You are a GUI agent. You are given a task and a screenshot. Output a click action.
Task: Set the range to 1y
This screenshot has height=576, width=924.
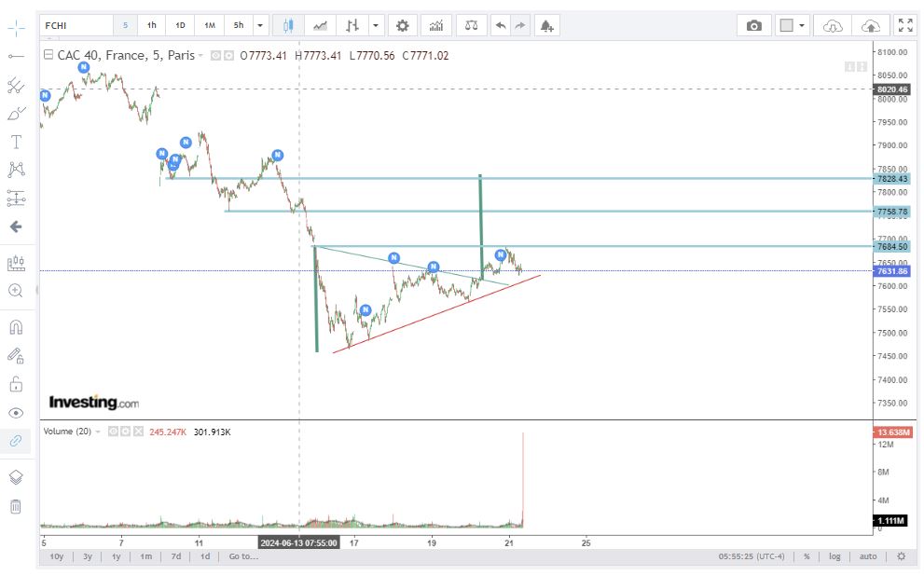[117, 556]
